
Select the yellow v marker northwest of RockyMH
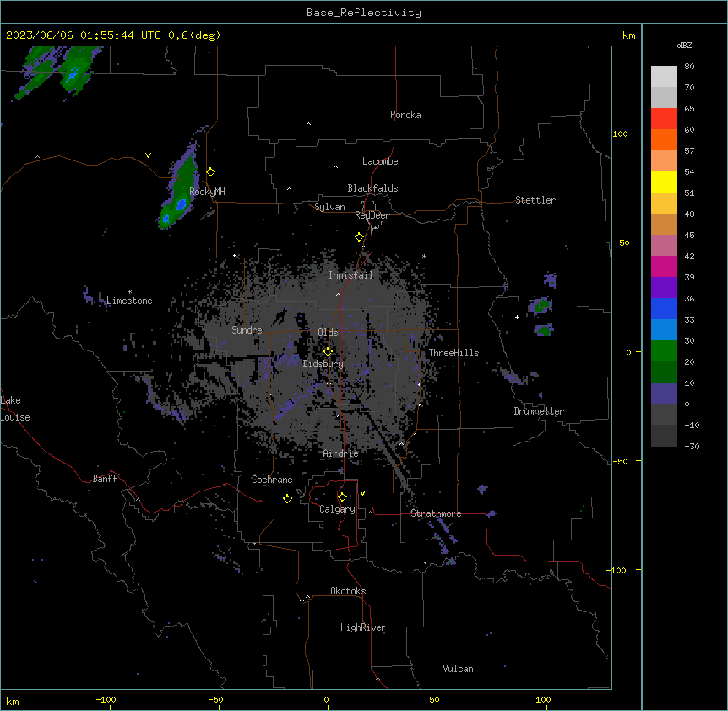click(148, 155)
